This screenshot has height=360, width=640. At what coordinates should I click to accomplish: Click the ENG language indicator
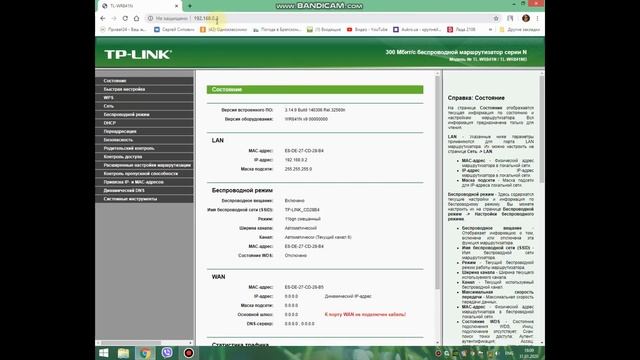509,353
